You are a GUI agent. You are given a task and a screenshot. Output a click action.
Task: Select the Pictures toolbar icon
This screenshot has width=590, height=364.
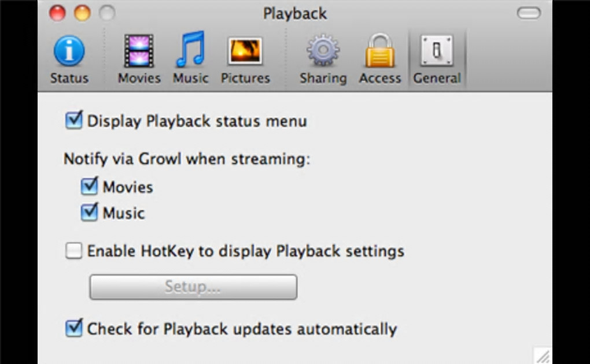245,60
